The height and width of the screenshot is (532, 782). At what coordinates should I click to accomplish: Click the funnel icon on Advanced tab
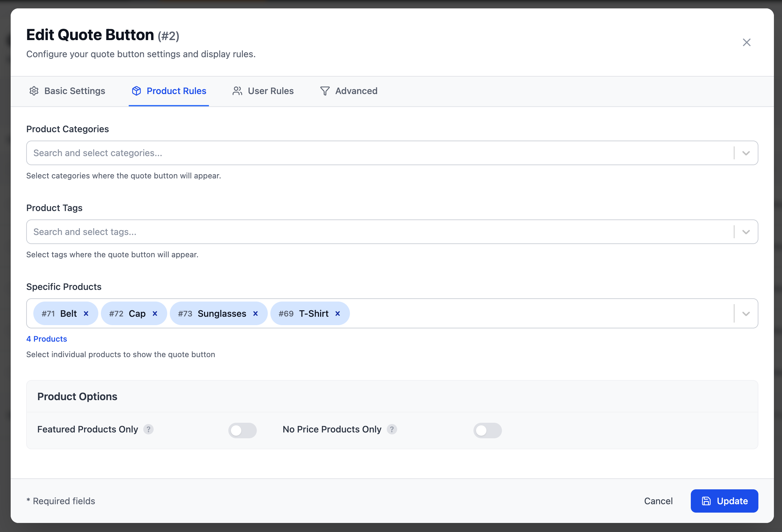tap(325, 91)
